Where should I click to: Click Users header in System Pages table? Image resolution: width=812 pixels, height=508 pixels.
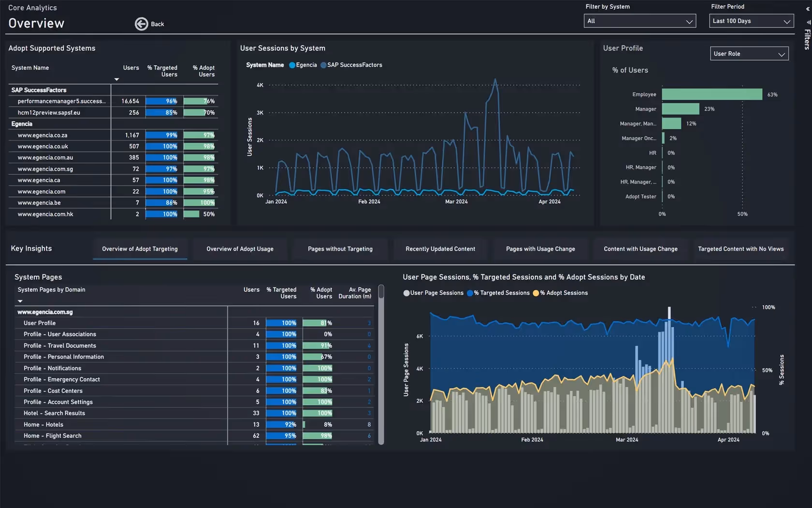click(x=251, y=290)
